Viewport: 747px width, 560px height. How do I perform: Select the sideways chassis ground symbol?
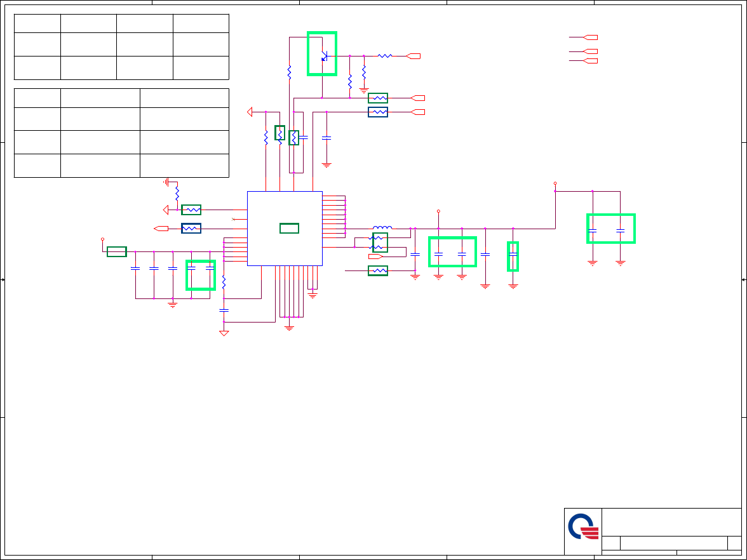coord(165,182)
